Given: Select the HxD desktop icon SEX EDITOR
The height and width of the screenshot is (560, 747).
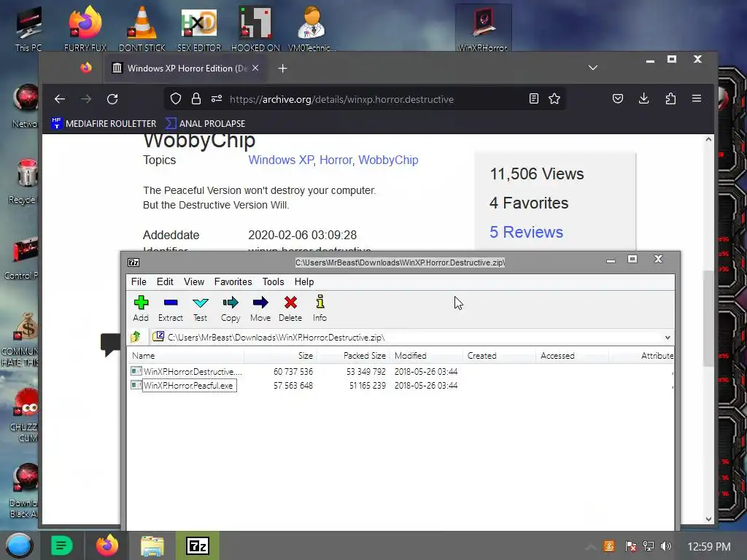Looking at the screenshot, I should [199, 28].
